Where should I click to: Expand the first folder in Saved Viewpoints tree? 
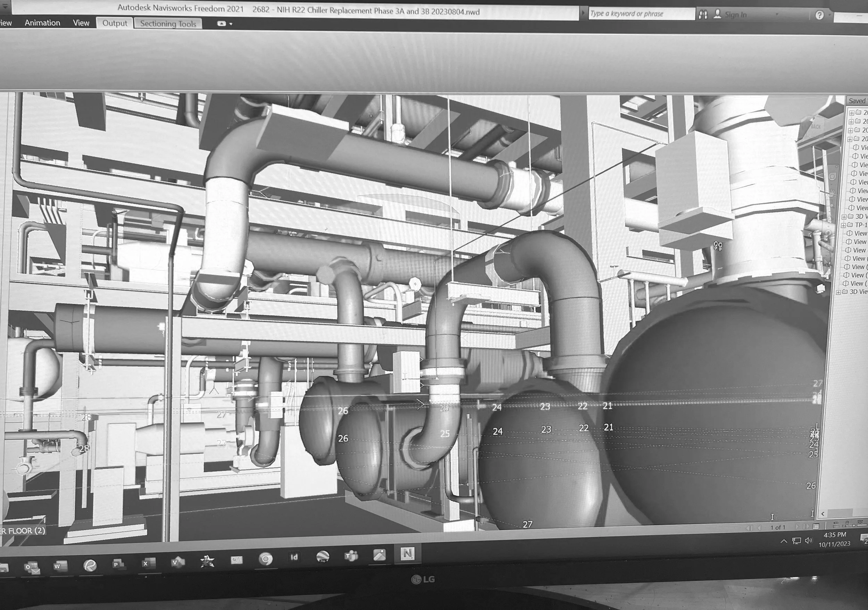(851, 113)
